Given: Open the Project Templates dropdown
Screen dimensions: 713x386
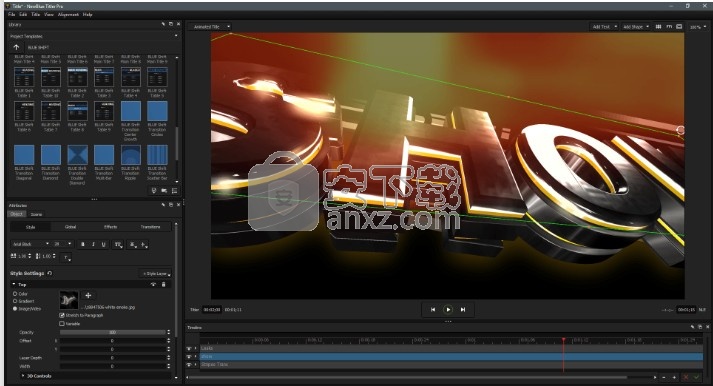Looking at the screenshot, I should 94,36.
